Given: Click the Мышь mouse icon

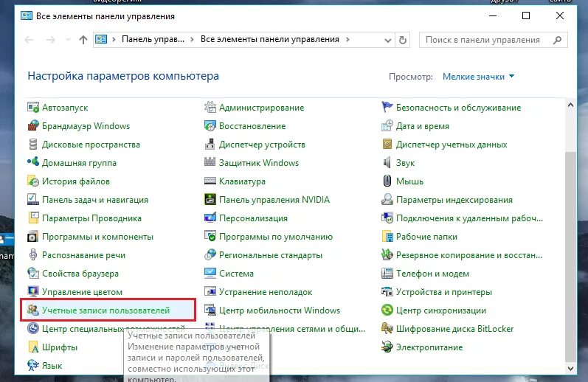Looking at the screenshot, I should tap(387, 181).
